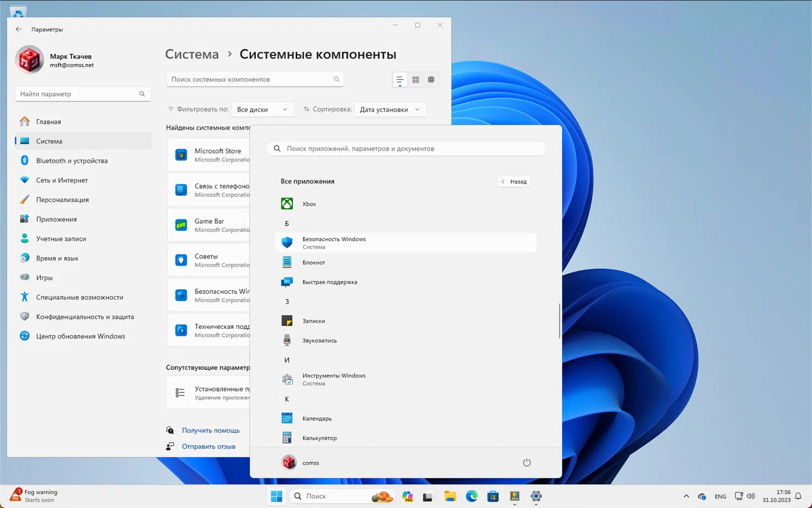This screenshot has width=812, height=508.
Task: Go to Конфиденциальность и защита settings
Action: pos(83,317)
